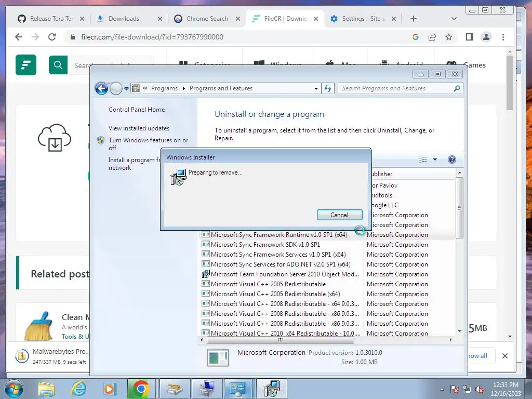Select Microsoft Sync Framework Services v1.0 SP1 (x64)
The height and width of the screenshot is (399, 532).
pyautogui.click(x=278, y=254)
